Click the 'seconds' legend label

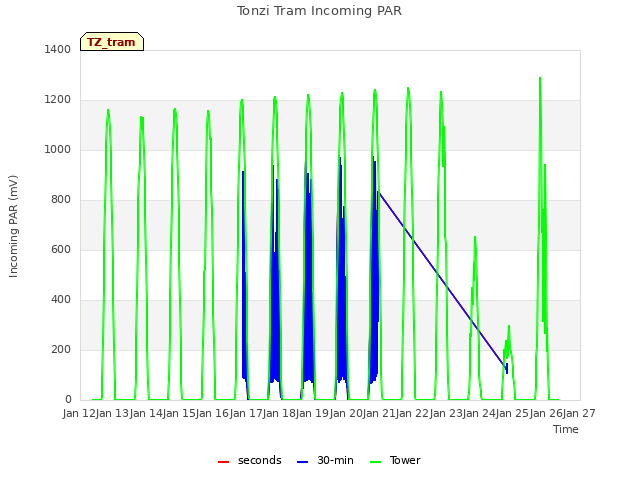(260, 460)
